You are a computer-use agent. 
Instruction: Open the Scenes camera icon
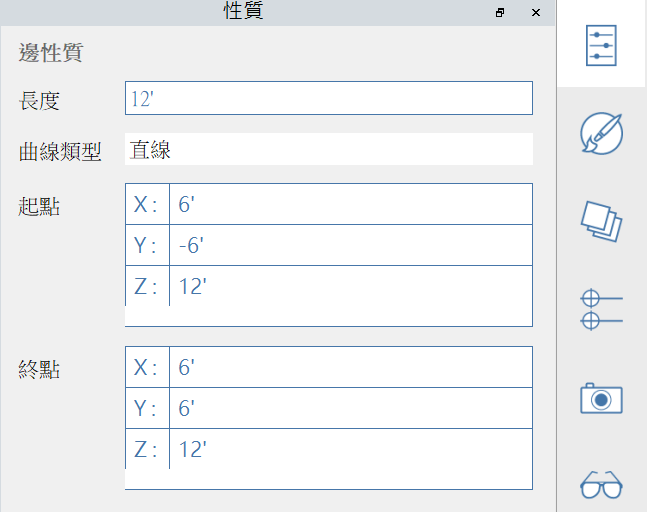pos(602,398)
